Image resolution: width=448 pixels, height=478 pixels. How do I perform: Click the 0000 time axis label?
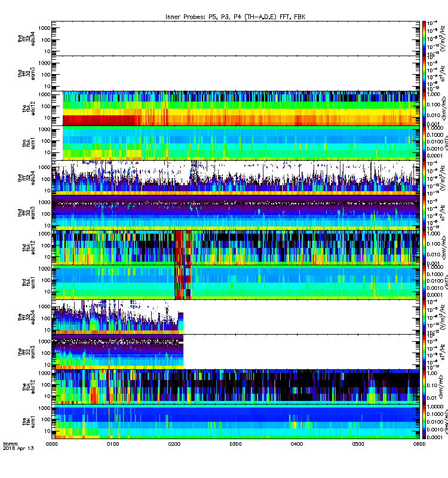pyautogui.click(x=51, y=444)
